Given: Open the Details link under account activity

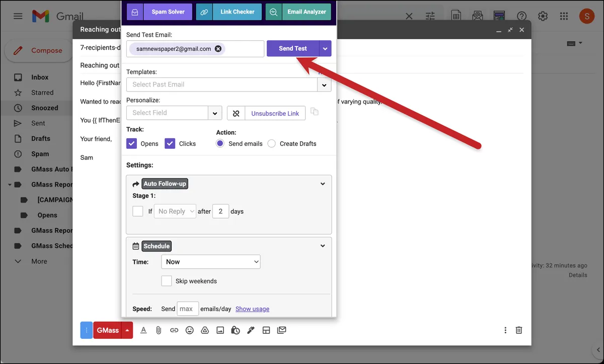Looking at the screenshot, I should click(578, 275).
